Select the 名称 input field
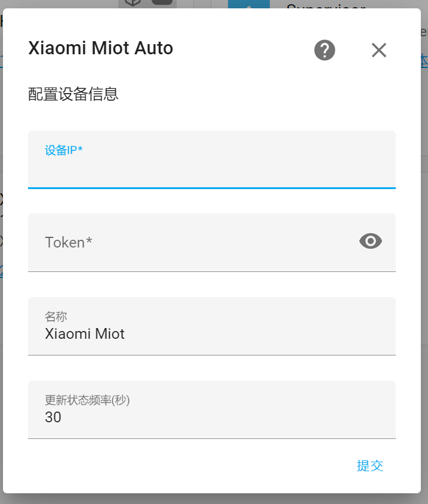 coord(211,334)
